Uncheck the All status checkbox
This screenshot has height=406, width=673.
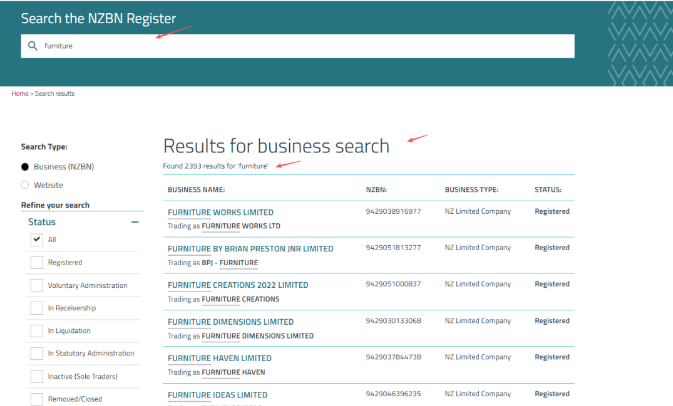pos(37,240)
